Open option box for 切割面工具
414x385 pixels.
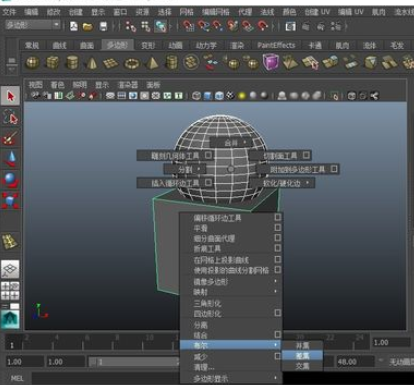[306, 155]
